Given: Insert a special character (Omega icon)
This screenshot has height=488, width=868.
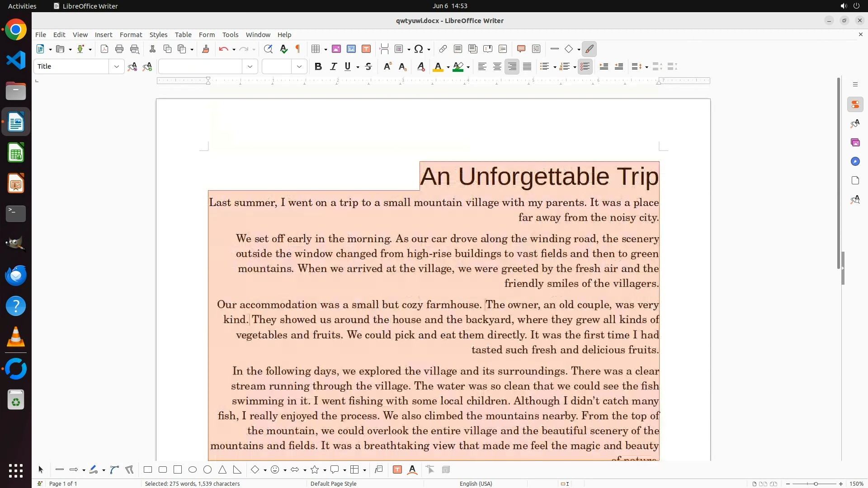Looking at the screenshot, I should (419, 49).
